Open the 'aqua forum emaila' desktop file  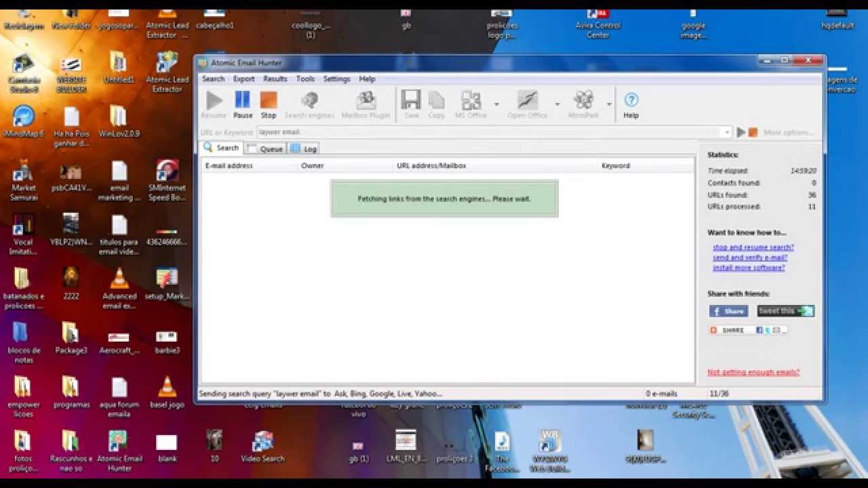[x=119, y=396]
